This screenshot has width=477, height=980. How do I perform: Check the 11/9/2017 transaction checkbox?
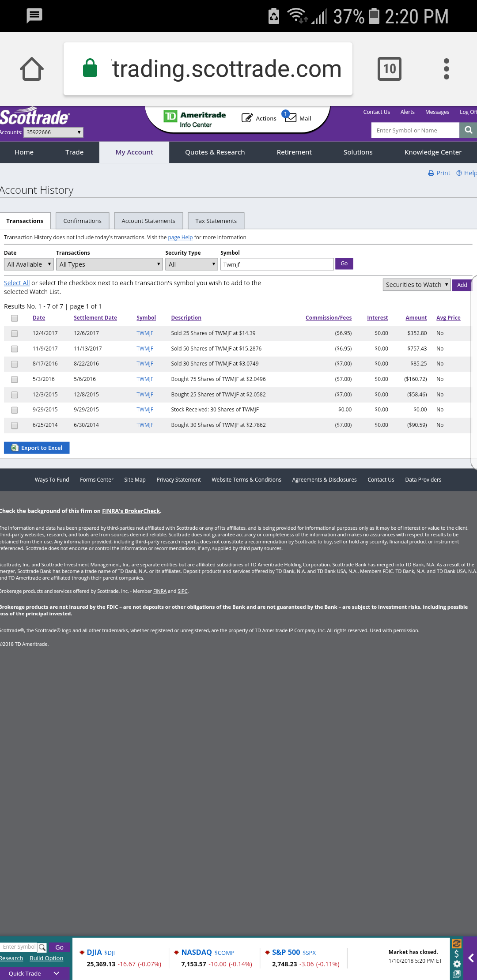click(x=15, y=349)
